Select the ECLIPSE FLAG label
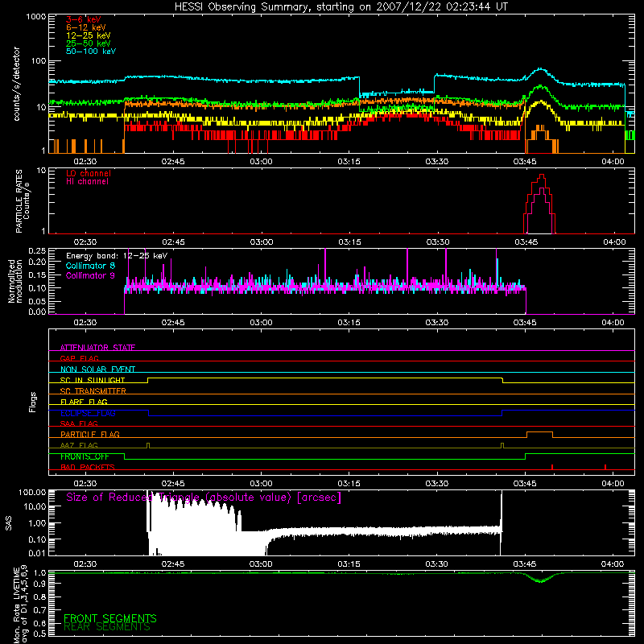The width and height of the screenshot is (644, 644). [88, 413]
